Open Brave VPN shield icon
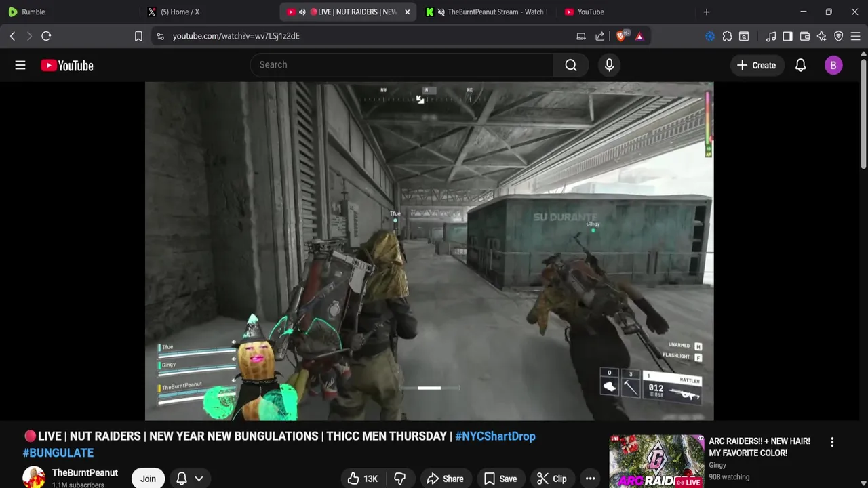Image resolution: width=868 pixels, height=488 pixels. (x=839, y=36)
